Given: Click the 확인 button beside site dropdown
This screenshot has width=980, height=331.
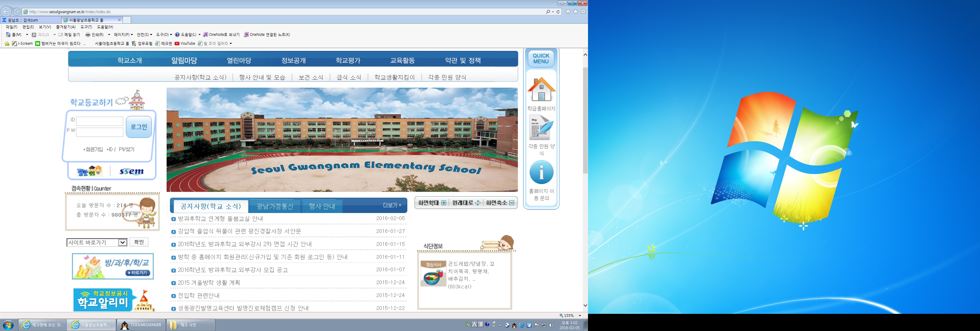Looking at the screenshot, I should (139, 242).
